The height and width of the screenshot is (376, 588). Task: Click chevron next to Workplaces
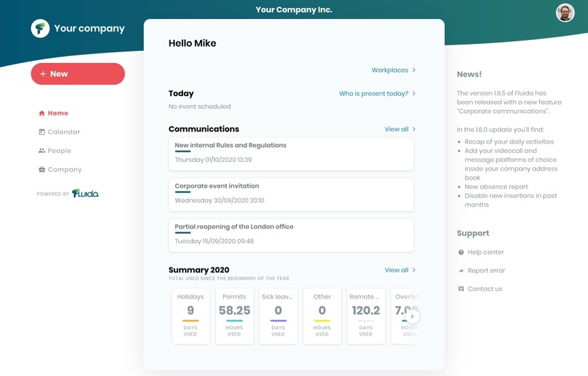[x=414, y=70]
